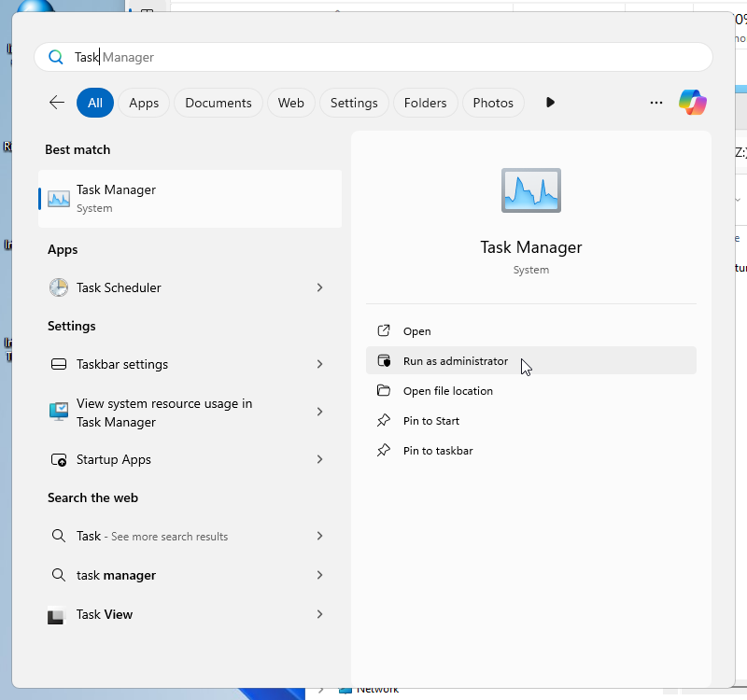Expand 'task manager' web suggestion chevron
The image size is (747, 700).
tap(319, 575)
